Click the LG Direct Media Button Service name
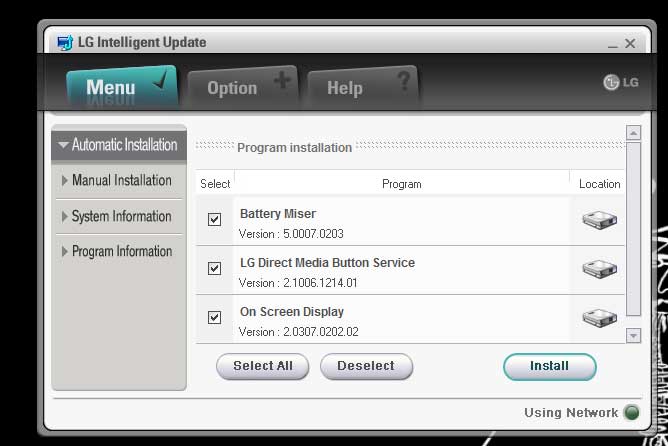The height and width of the screenshot is (446, 668). point(327,262)
